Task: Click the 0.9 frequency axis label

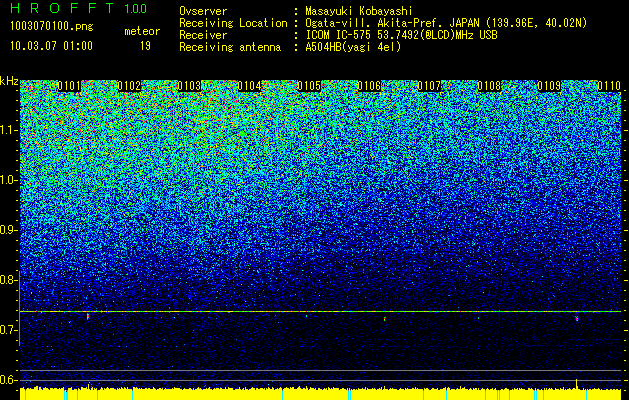Action: [9, 230]
